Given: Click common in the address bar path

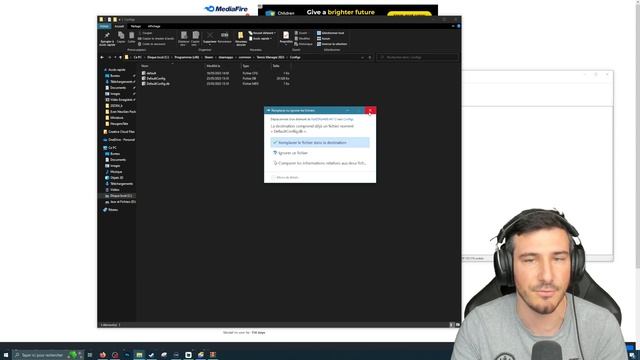Looking at the screenshot, I should [x=245, y=58].
